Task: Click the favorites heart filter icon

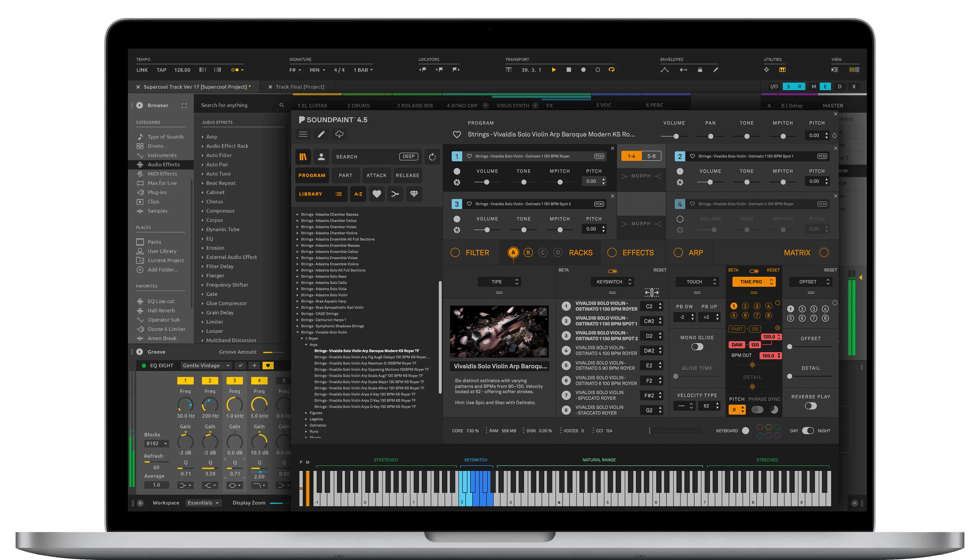Action: [377, 194]
